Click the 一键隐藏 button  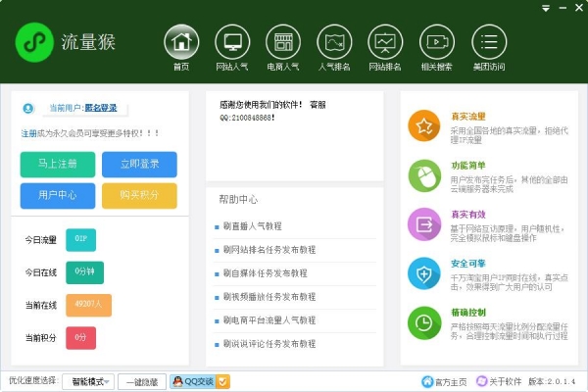click(x=142, y=381)
